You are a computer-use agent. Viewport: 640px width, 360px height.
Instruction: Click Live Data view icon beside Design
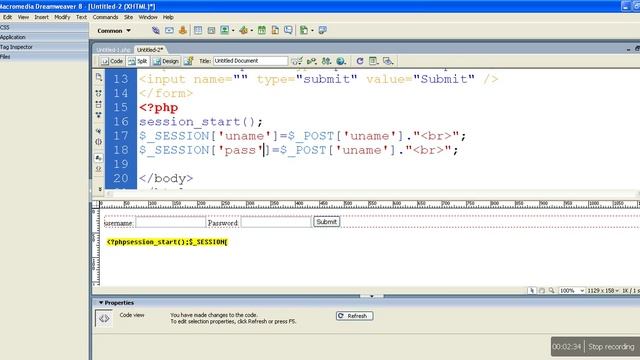click(x=188, y=61)
